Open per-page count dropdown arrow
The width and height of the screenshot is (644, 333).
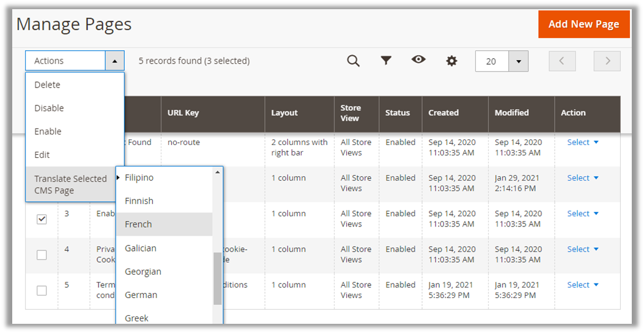coord(518,61)
